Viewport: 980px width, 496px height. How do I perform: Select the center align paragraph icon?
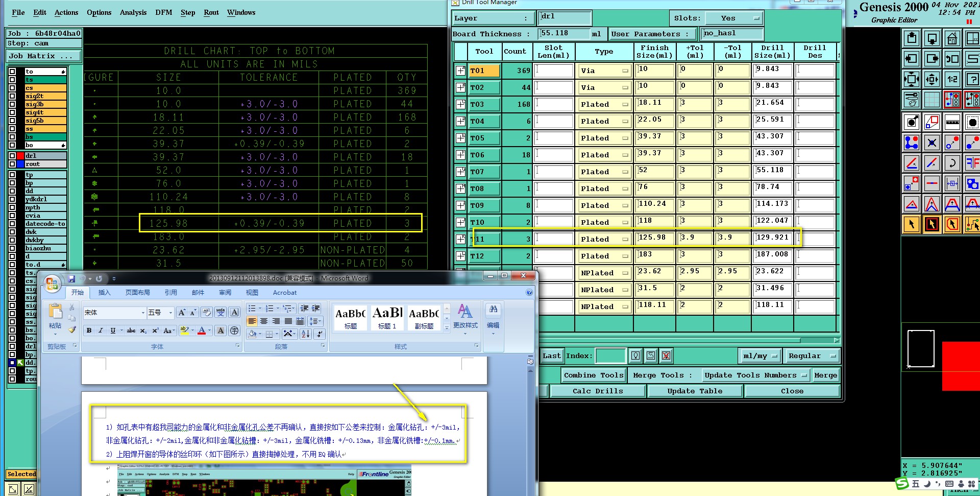click(x=264, y=321)
